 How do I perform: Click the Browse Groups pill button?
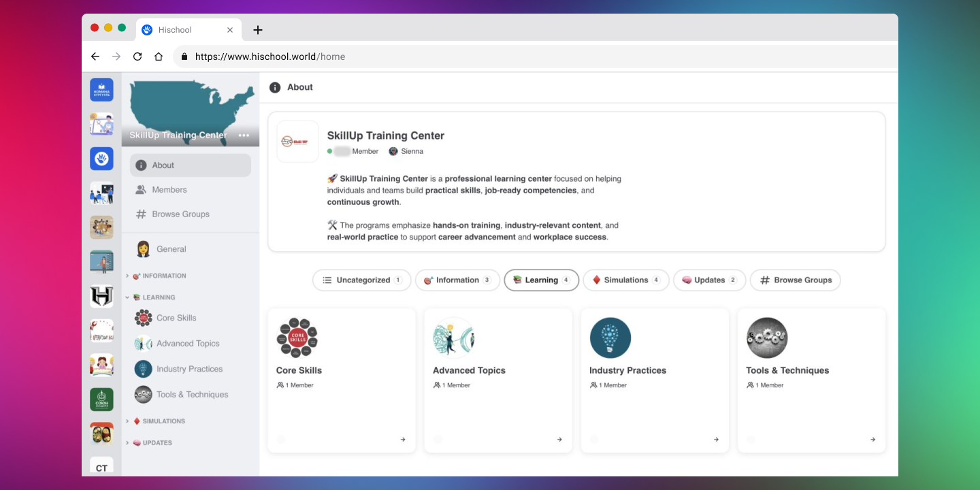tap(796, 280)
